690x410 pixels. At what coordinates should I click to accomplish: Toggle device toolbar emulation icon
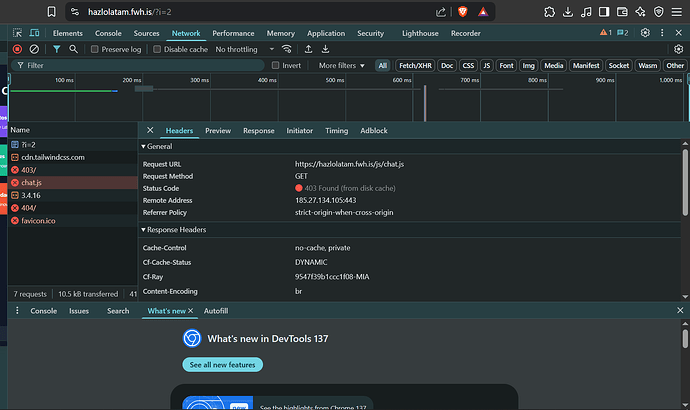(x=34, y=33)
